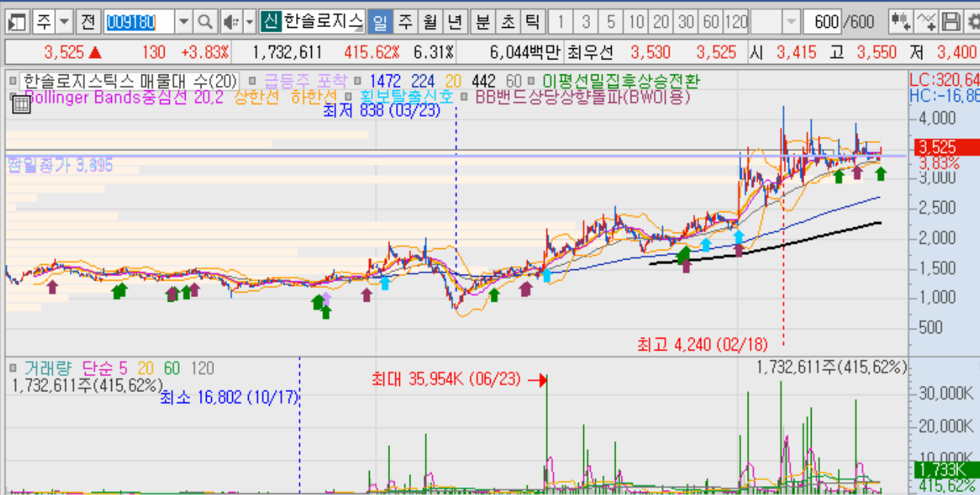Viewport: 980px width, 495px height.
Task: Click the 최고 4,240 (02/18) marker label
Action: (702, 345)
